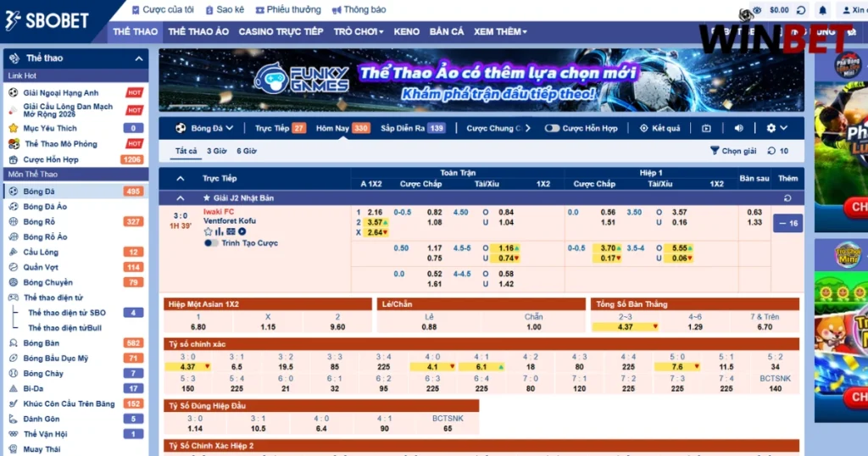This screenshot has width=868, height=456.
Task: Favorite the Iwaki FC match star
Action: coord(209,232)
